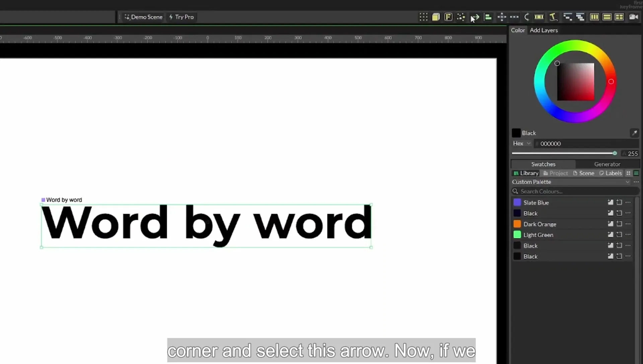Click the boxed letter F toolbar icon
The image size is (643, 364).
(x=448, y=17)
